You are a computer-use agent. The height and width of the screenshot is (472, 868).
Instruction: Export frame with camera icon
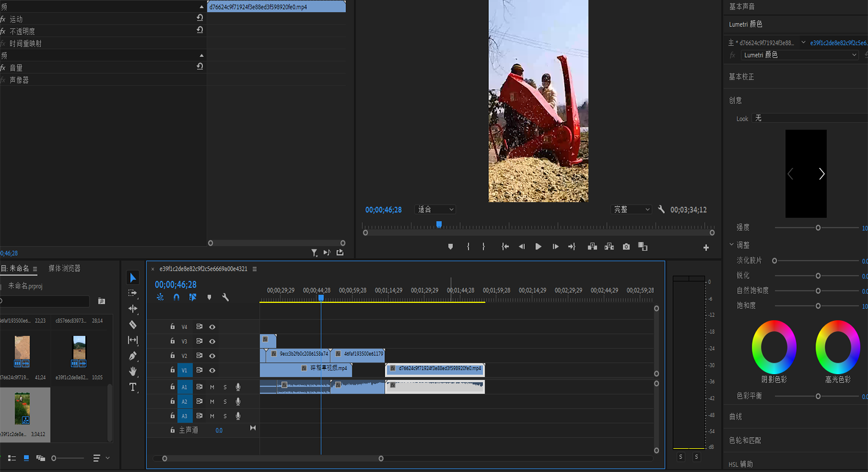tap(626, 247)
